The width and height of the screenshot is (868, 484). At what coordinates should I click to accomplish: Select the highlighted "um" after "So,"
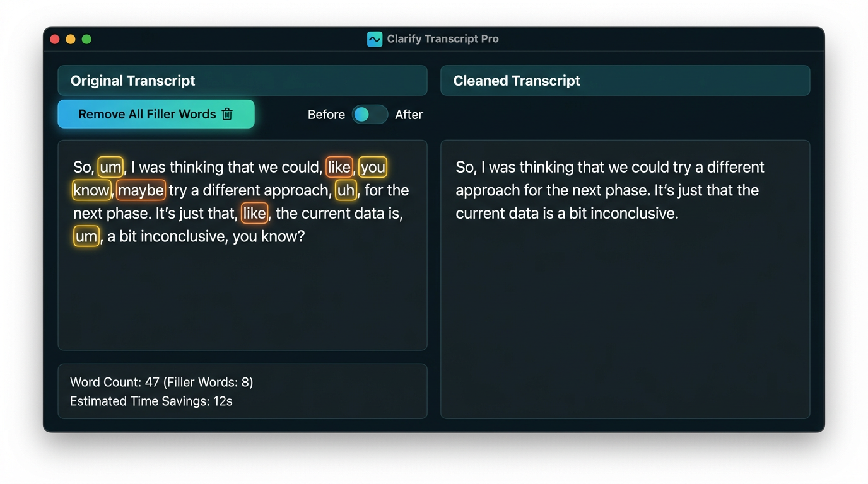(110, 167)
